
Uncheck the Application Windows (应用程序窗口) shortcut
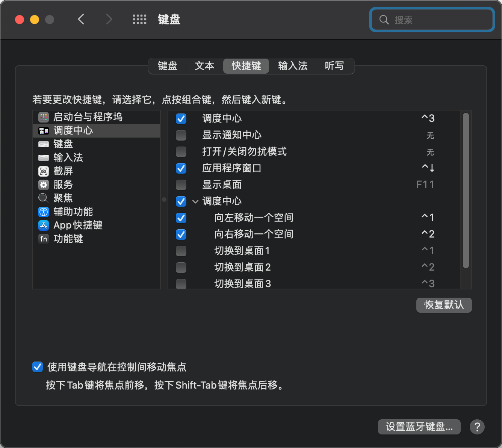tap(181, 168)
